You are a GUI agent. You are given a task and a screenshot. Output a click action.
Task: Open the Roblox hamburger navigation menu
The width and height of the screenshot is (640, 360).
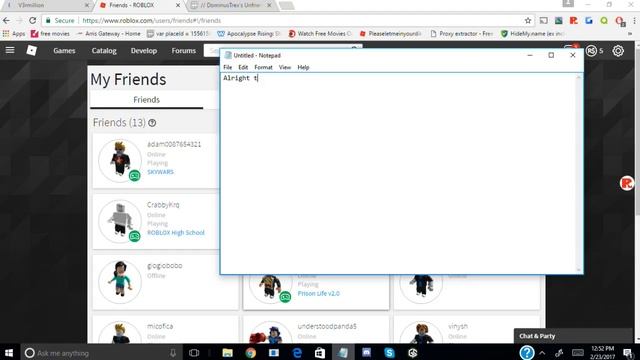10,50
